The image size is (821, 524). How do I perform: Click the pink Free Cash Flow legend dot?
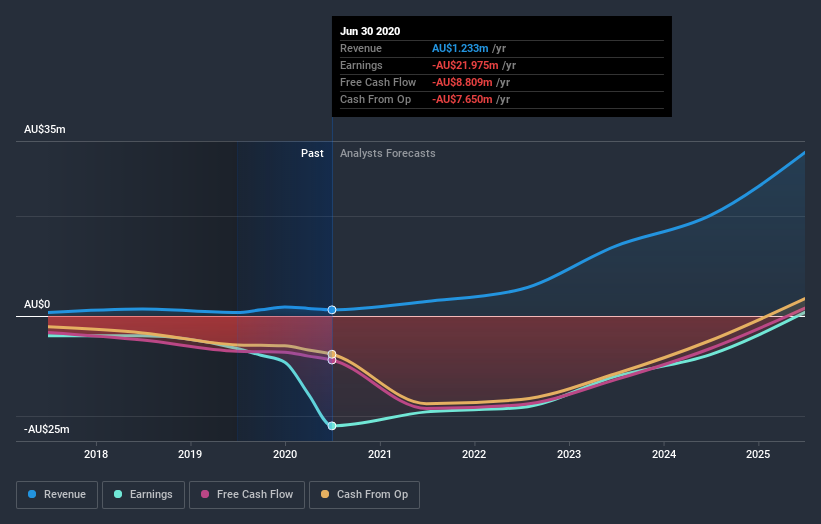[205, 494]
